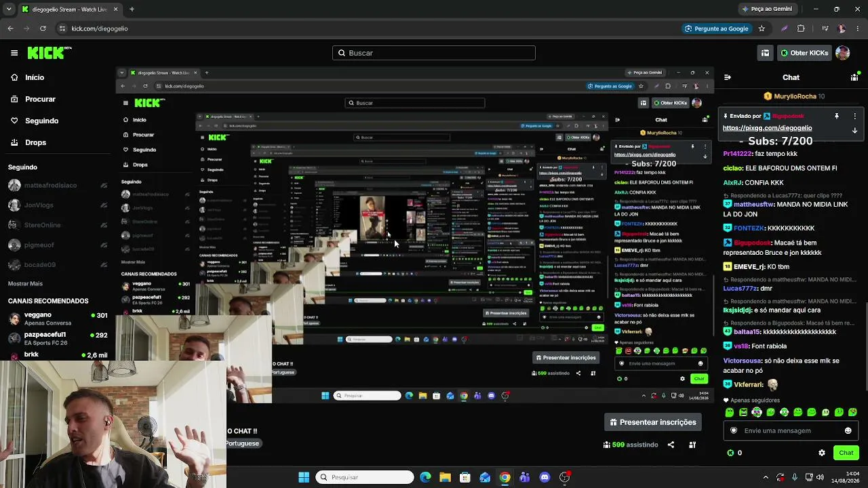Open Procurar in Kick sidebar
This screenshot has height=488, width=868.
click(41, 99)
